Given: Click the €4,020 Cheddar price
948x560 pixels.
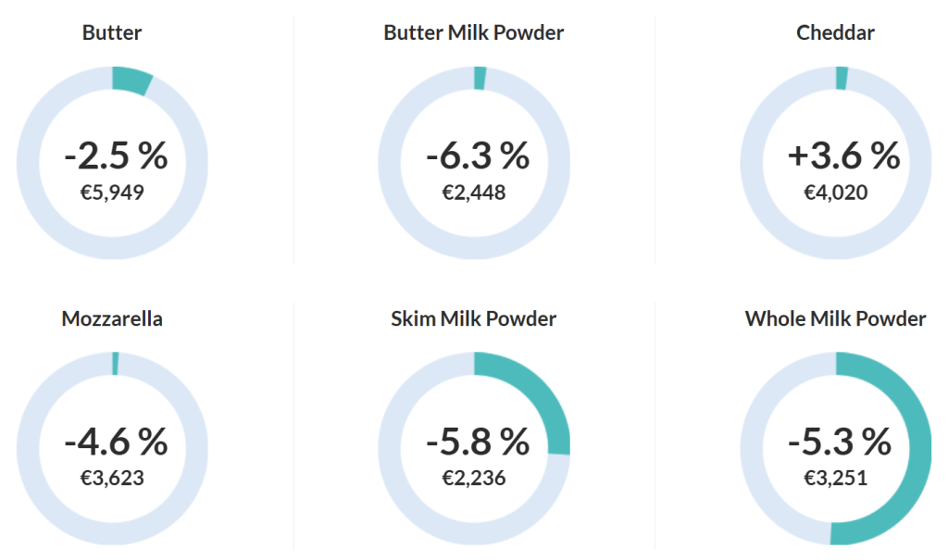Looking at the screenshot, I should point(836,193).
